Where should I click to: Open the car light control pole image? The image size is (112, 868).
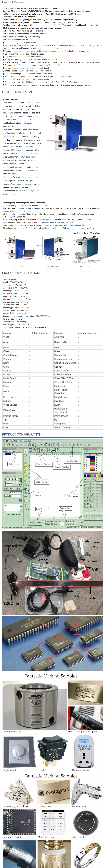pyautogui.click(x=85, y=718)
